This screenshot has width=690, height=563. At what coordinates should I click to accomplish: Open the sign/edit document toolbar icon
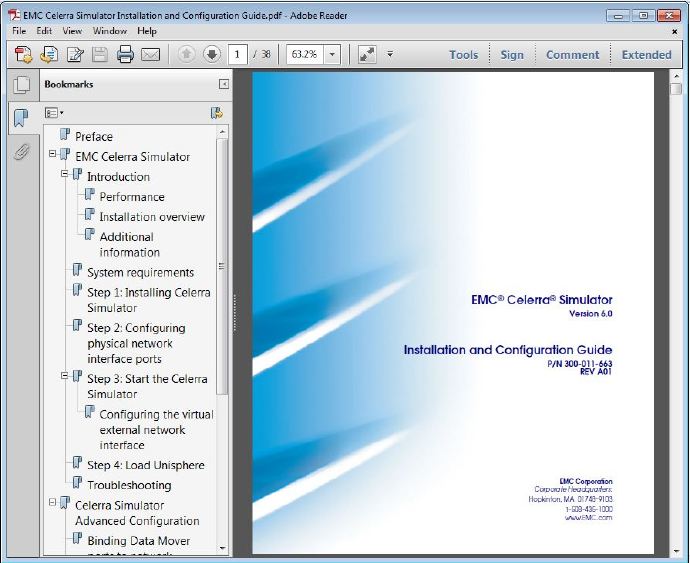click(75, 55)
